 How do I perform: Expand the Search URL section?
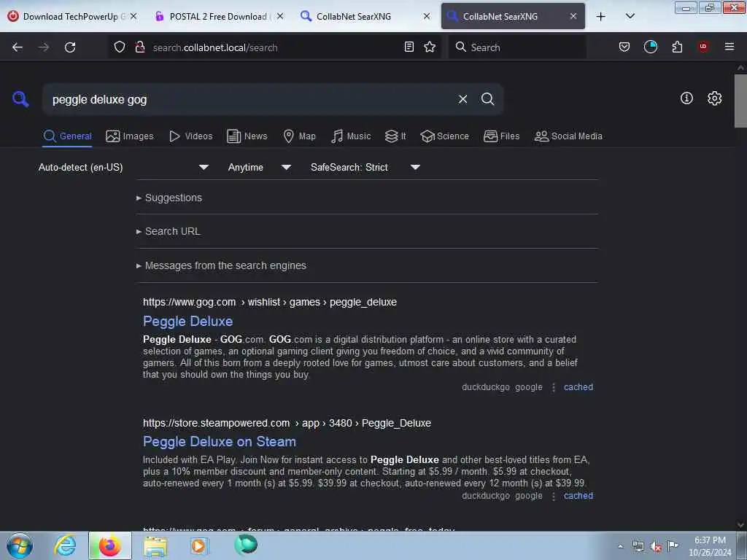169,231
